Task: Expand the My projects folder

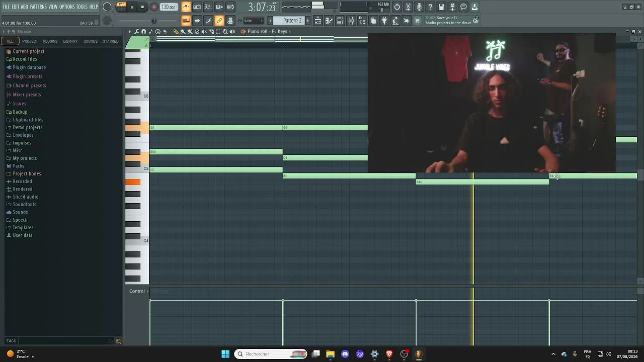Action: click(25, 158)
